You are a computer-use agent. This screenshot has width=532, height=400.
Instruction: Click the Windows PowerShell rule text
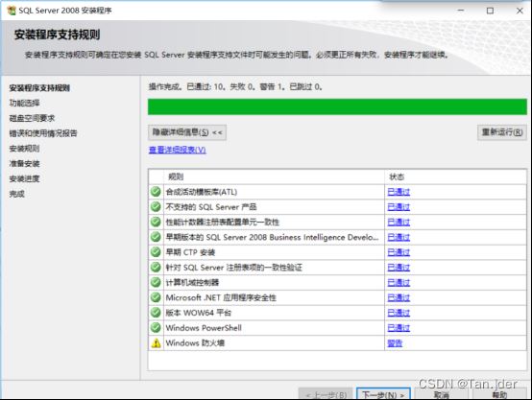(204, 328)
